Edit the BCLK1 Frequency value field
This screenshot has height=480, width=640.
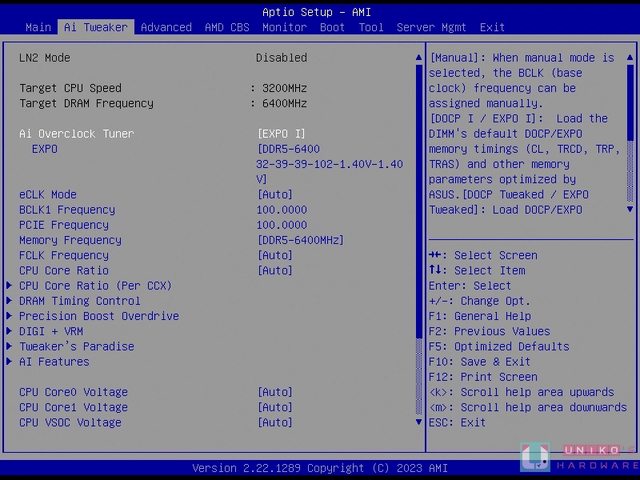click(x=282, y=210)
